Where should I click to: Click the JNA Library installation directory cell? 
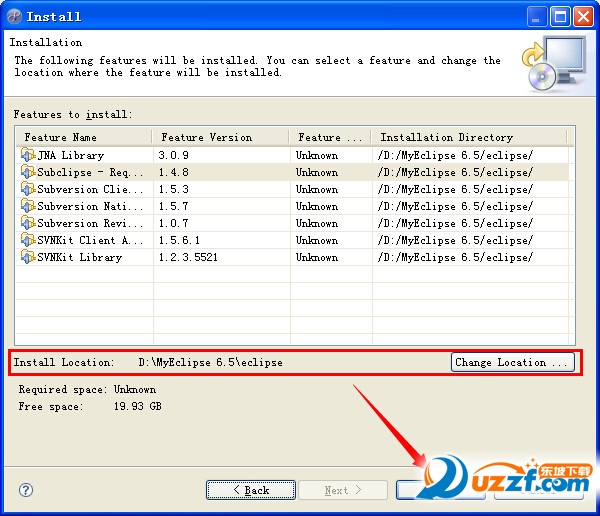click(x=456, y=155)
